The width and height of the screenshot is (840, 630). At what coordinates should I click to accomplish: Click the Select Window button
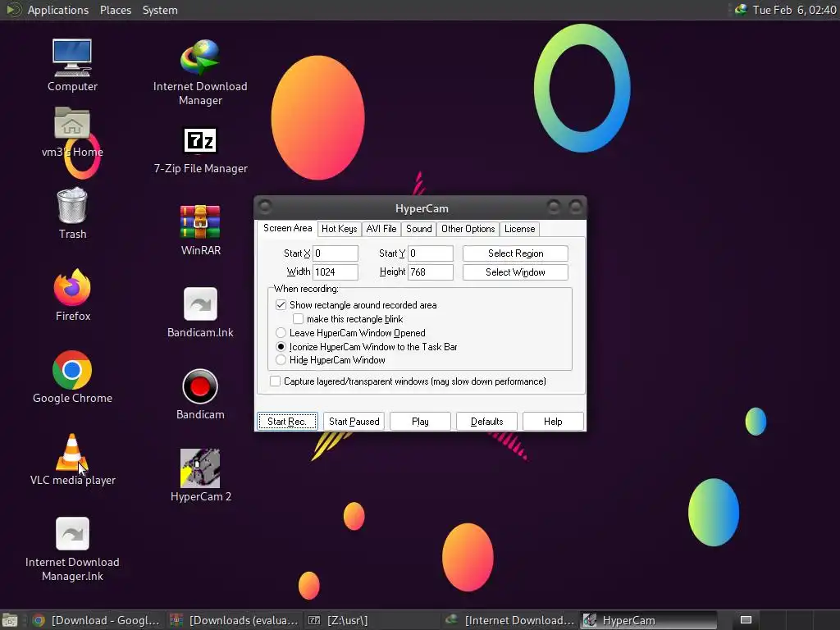point(515,272)
